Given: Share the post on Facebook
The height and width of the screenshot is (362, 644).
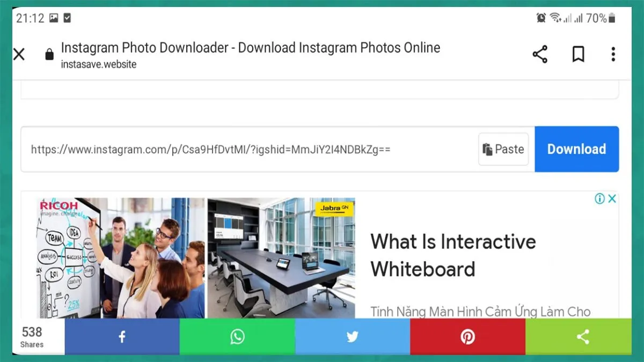Looking at the screenshot, I should click(121, 337).
